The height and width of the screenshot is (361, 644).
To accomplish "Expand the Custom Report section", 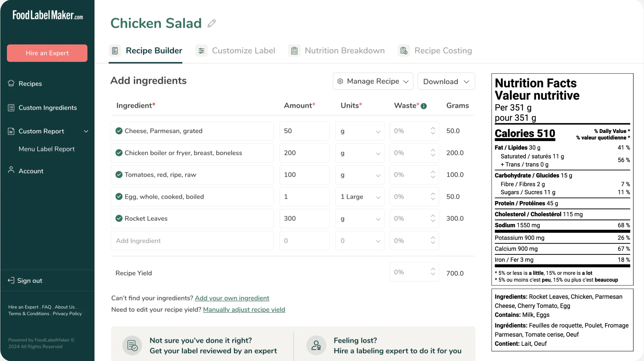I will [86, 131].
